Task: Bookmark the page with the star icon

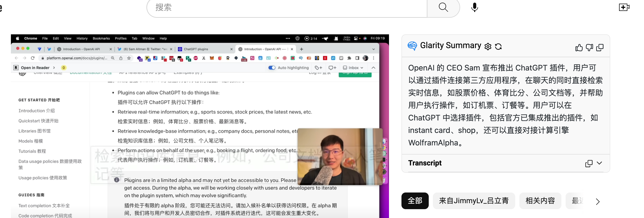Action: (129, 58)
